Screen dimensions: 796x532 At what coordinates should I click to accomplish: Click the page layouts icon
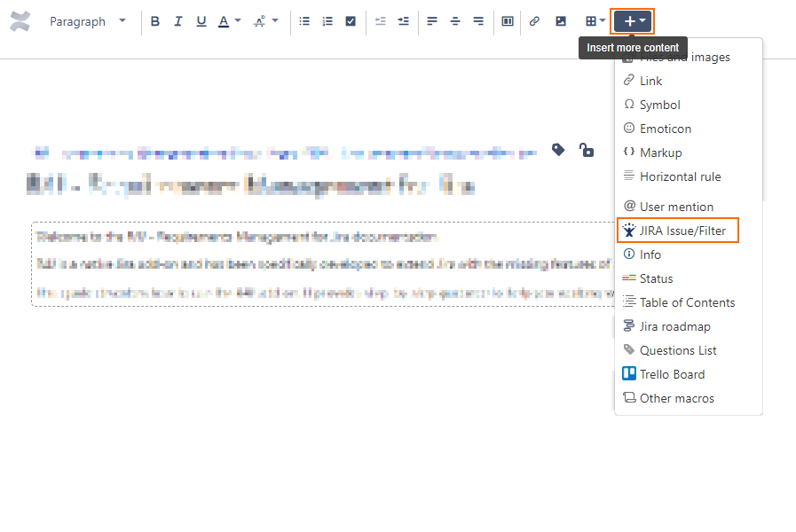coord(507,21)
